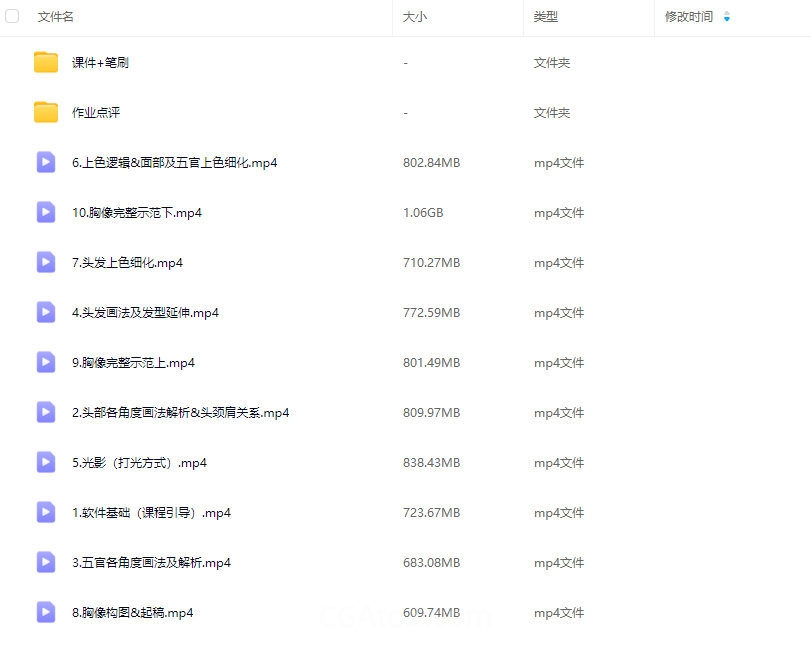Click the 课件+笔刷 folder icon

pyautogui.click(x=46, y=62)
